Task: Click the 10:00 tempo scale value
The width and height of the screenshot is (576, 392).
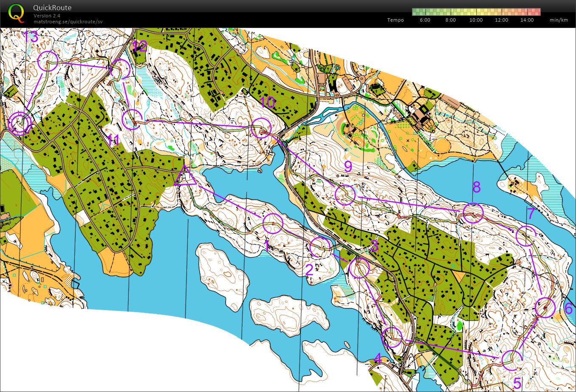Action: coord(476,20)
